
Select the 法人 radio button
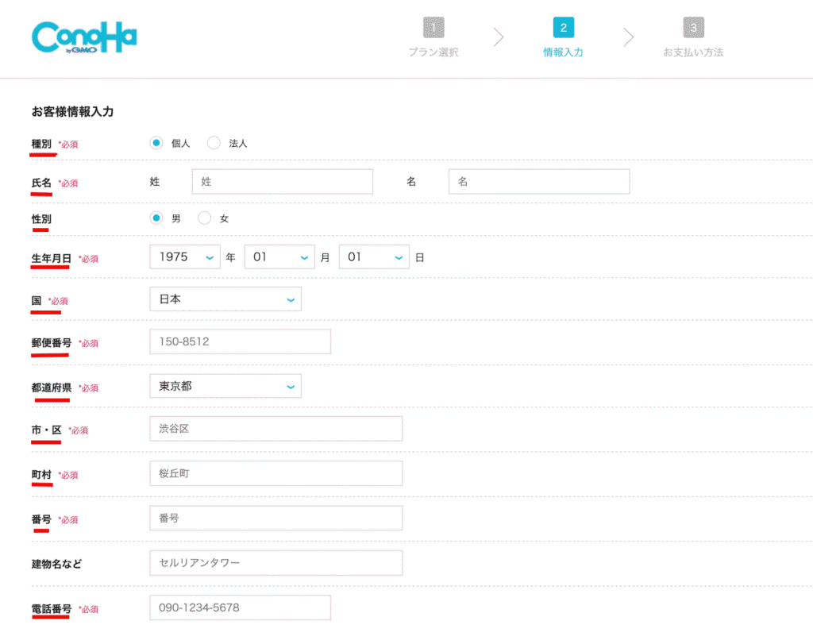(x=214, y=143)
